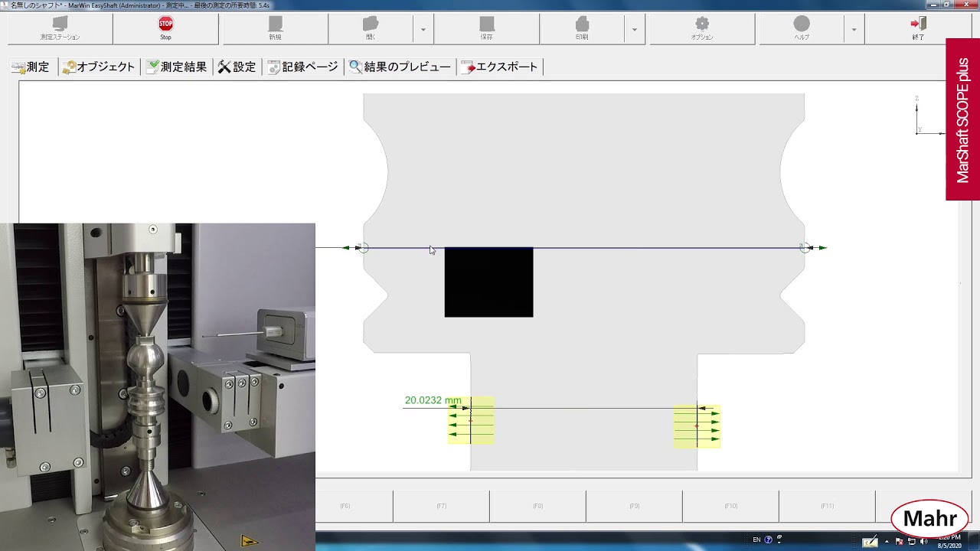Switch to the オブジェクト tab
Viewport: 980px width, 551px height.
tap(98, 67)
